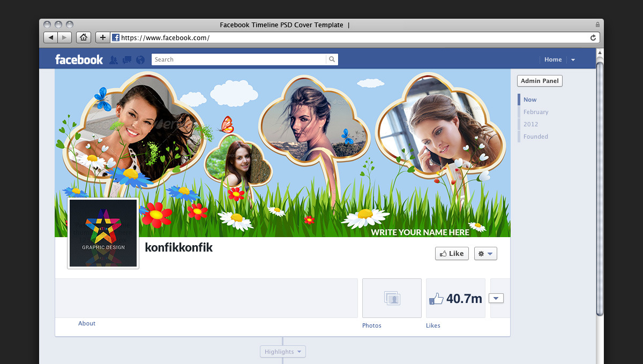Screen dimensions: 643x364
Task: Open the Admin Panel
Action: (x=540, y=81)
